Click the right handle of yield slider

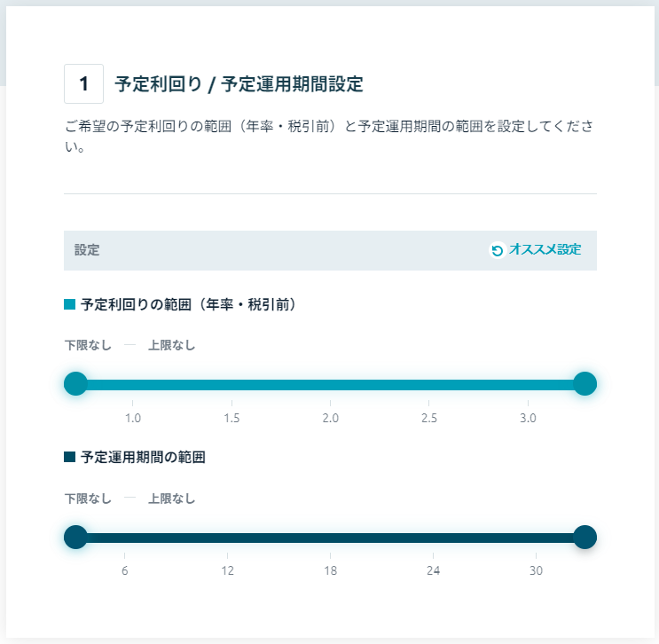tap(585, 384)
